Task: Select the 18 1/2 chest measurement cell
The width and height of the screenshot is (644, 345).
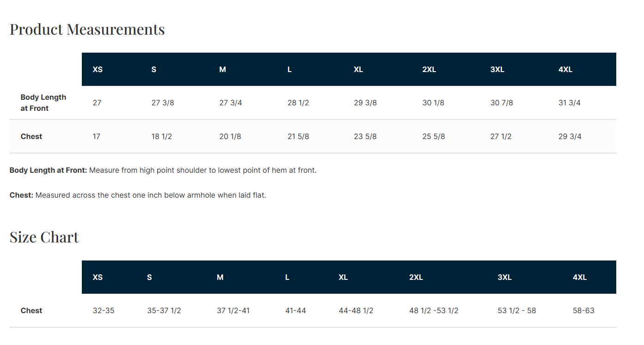Action: coord(162,137)
